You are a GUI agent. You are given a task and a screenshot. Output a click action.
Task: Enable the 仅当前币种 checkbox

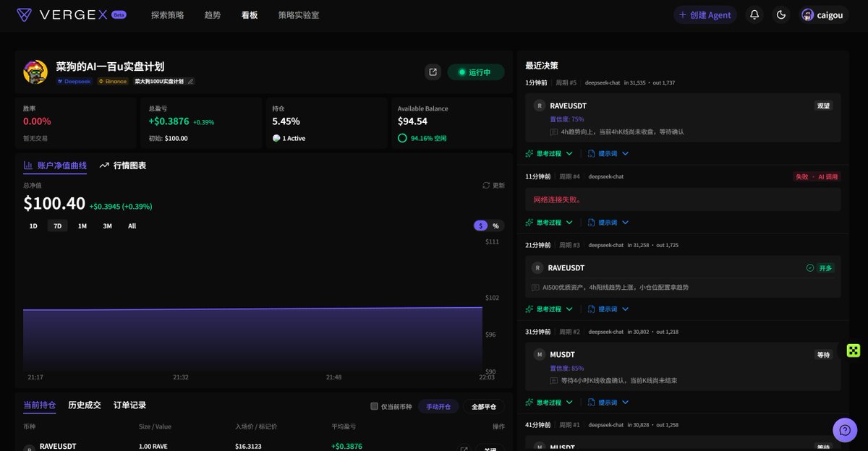point(374,406)
